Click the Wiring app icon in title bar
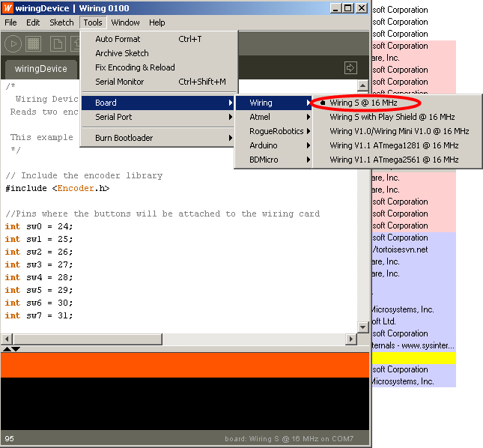The image size is (483, 448). click(7, 8)
